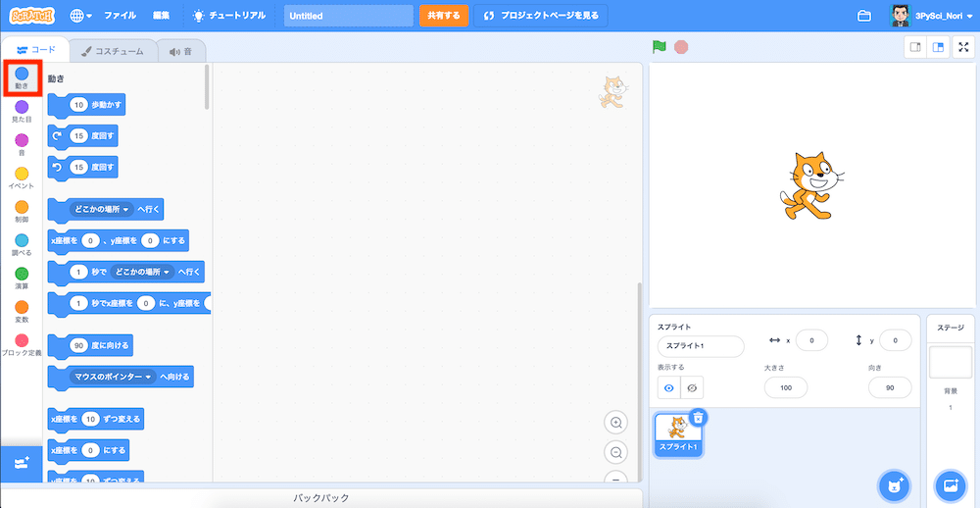Viewport: 980px width, 508px height.
Task: Click the choose a sprite button
Action: pyautogui.click(x=895, y=484)
